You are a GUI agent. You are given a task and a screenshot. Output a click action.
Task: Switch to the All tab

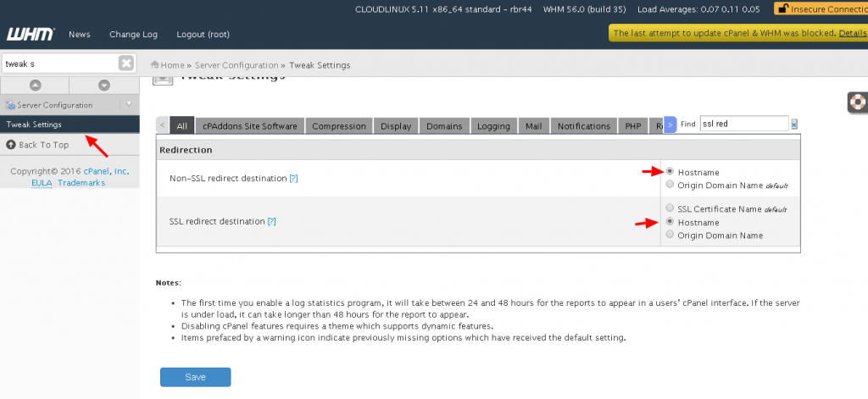pos(181,125)
